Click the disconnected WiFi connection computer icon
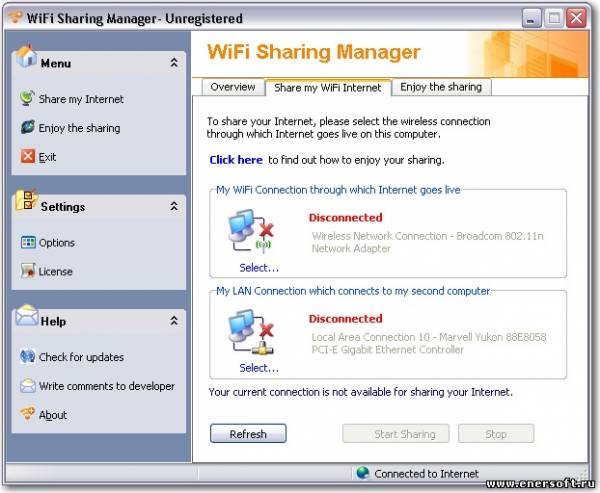This screenshot has width=600, height=493. coord(251,231)
